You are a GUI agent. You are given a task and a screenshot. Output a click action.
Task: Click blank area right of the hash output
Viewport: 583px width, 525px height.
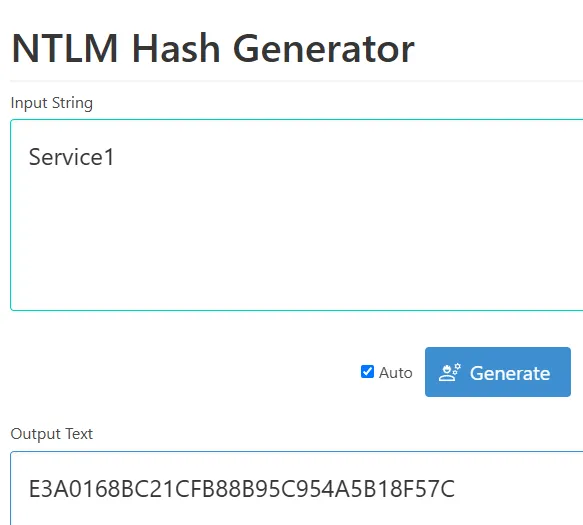click(521, 489)
